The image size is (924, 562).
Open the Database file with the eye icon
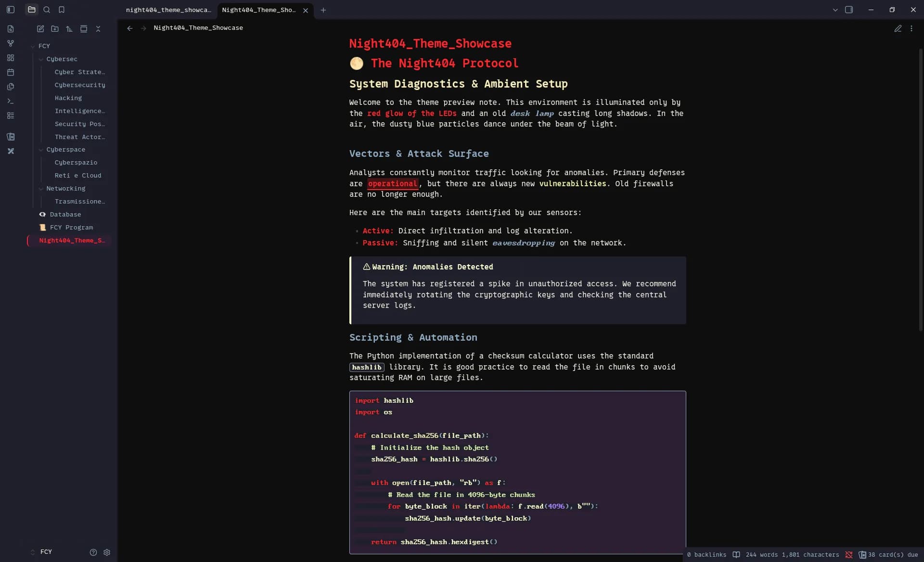(65, 215)
